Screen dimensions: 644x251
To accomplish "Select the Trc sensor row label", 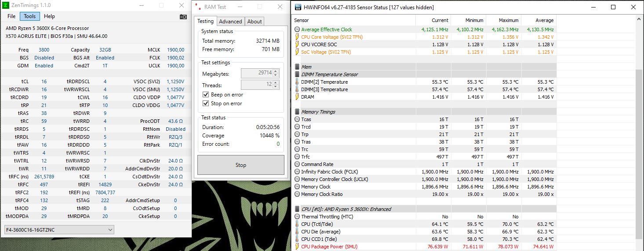I will (305, 149).
